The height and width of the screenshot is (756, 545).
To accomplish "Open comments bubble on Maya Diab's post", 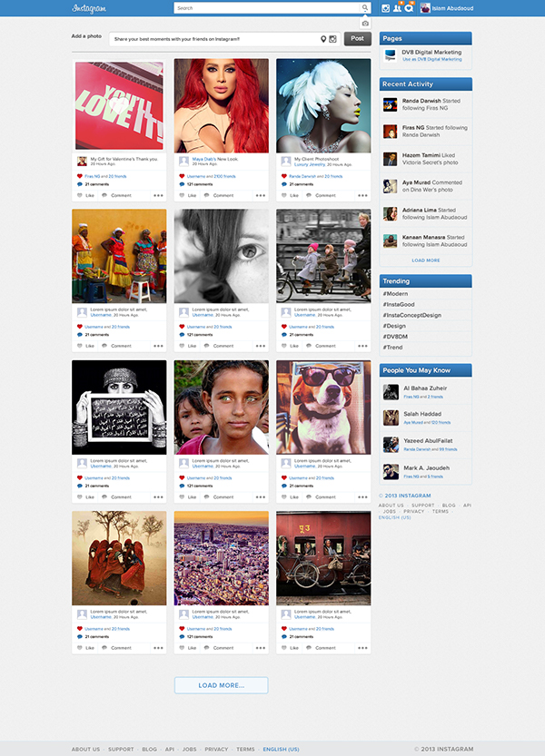I will (x=182, y=184).
